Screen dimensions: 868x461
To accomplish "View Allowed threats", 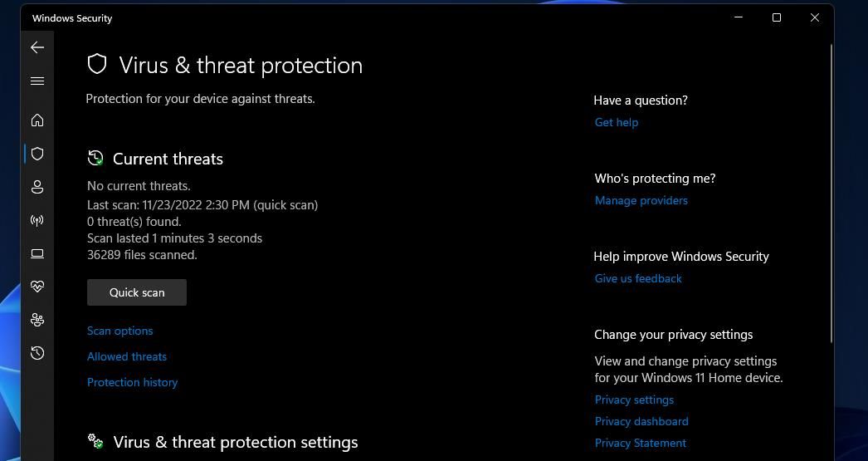I will pos(127,357).
